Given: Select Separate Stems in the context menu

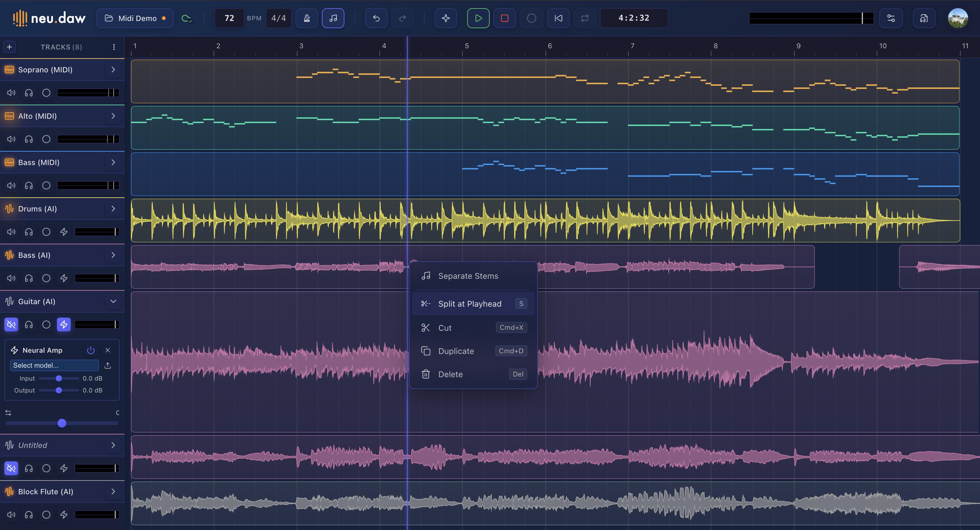Looking at the screenshot, I should point(468,276).
